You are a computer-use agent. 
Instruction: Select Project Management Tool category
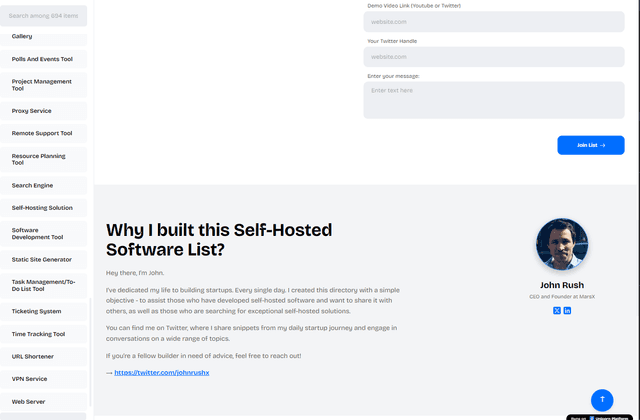pos(43,85)
